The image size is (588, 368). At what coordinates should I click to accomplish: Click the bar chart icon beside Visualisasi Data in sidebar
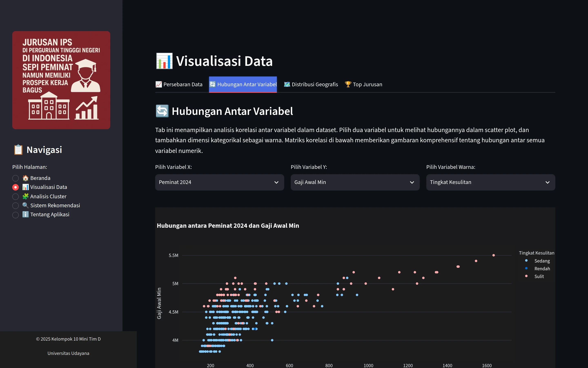coord(26,187)
